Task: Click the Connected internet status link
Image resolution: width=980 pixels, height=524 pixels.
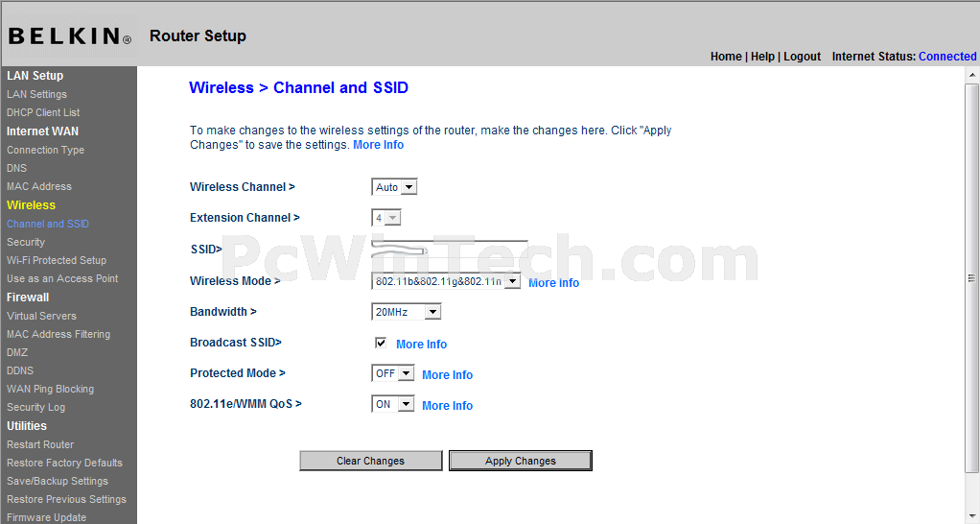Action: click(x=947, y=57)
